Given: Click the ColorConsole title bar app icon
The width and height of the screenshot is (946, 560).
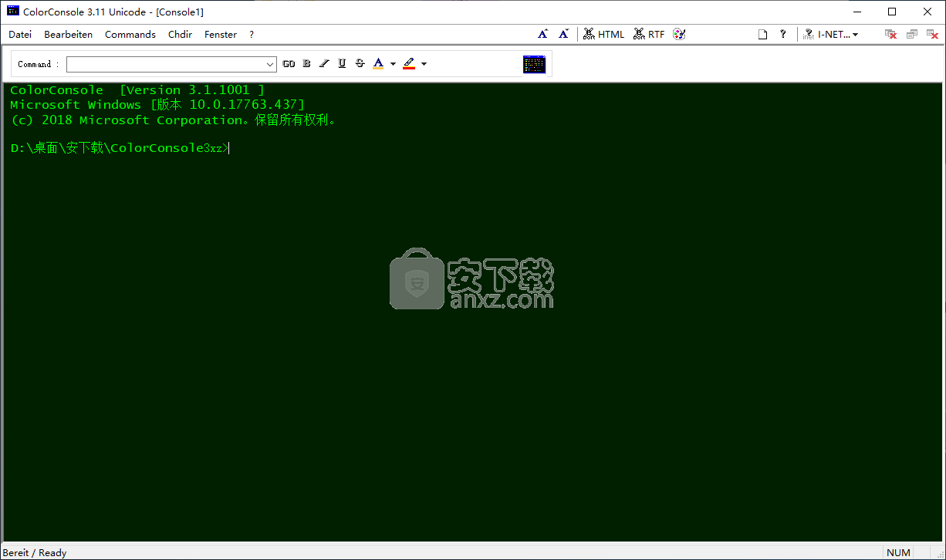Looking at the screenshot, I should pos(12,12).
